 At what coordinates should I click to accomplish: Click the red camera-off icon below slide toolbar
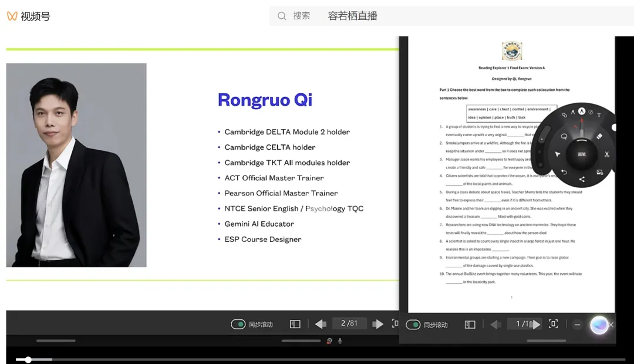329,341
